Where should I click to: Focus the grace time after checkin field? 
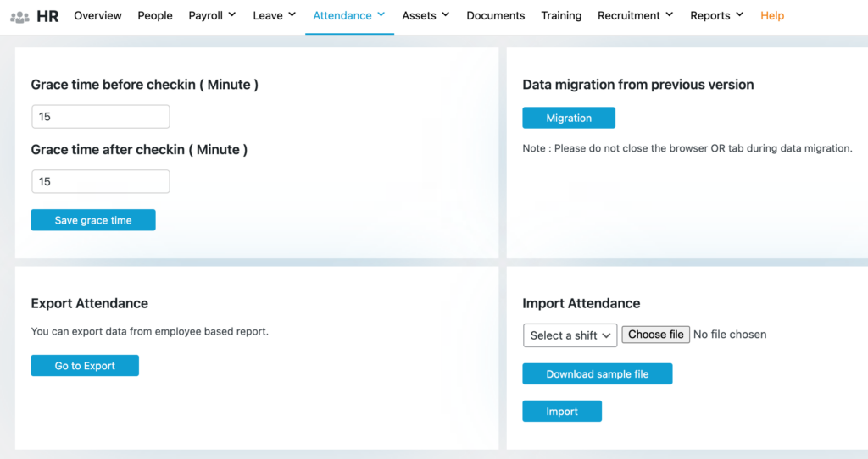pos(101,181)
